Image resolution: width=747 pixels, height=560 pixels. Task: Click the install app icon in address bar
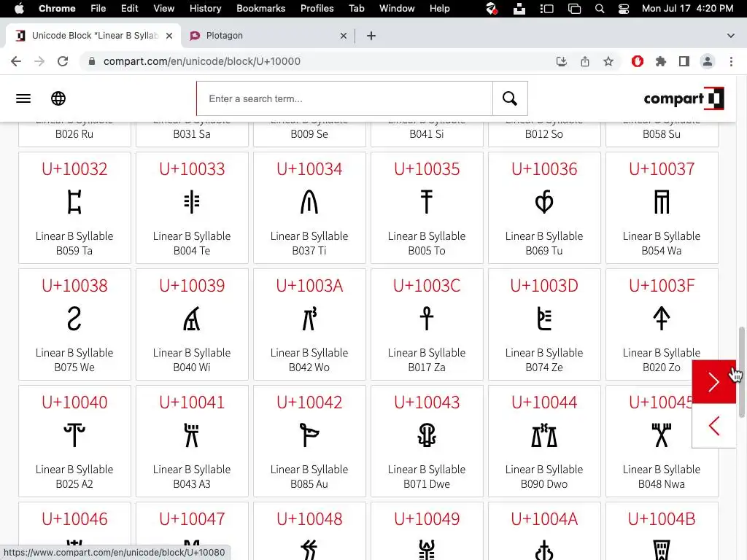click(x=562, y=61)
